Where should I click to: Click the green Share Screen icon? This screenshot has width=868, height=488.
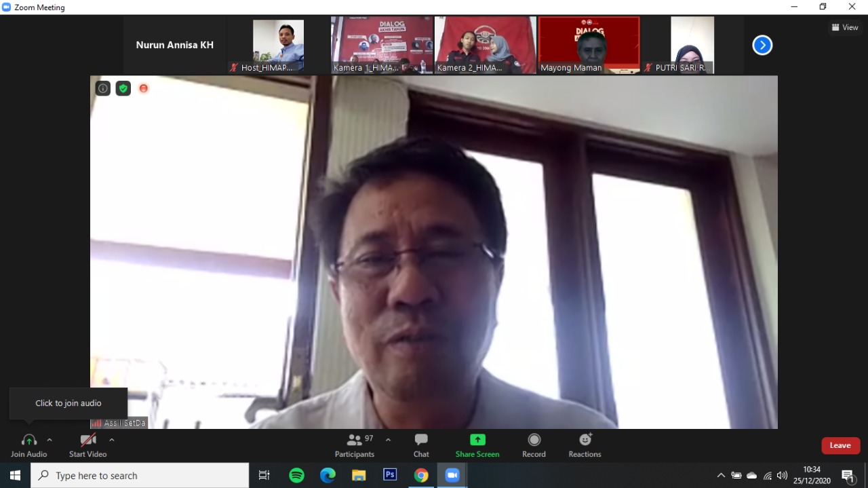pyautogui.click(x=477, y=440)
